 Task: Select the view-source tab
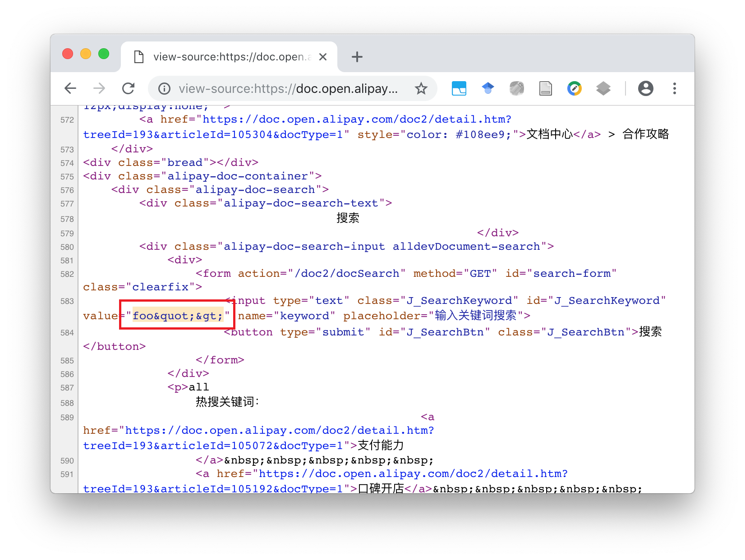pyautogui.click(x=225, y=57)
